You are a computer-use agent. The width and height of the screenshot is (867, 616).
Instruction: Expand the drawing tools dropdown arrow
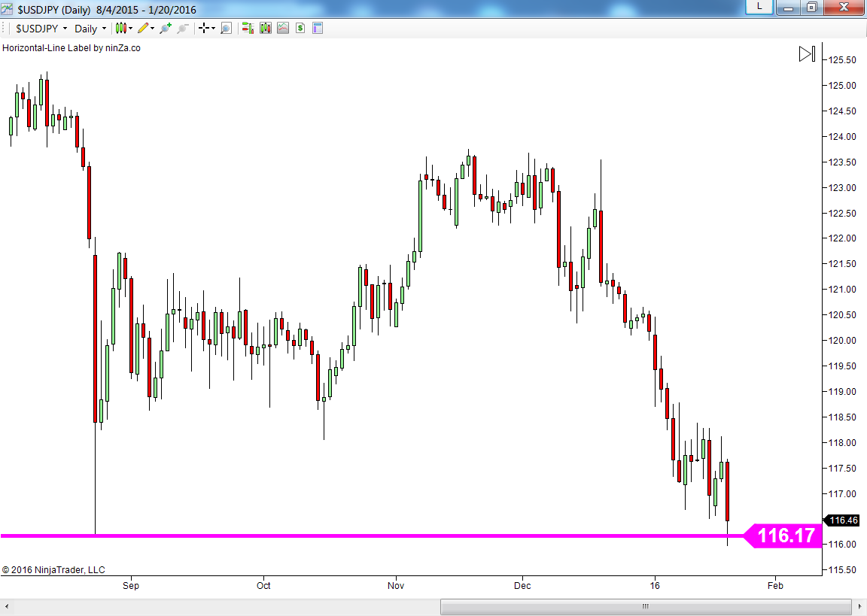point(153,28)
